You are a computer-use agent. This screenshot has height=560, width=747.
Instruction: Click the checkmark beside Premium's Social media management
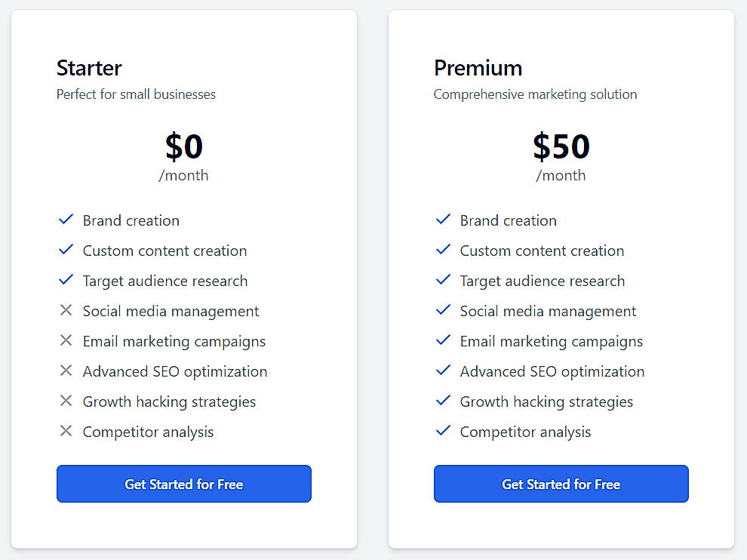(443, 310)
